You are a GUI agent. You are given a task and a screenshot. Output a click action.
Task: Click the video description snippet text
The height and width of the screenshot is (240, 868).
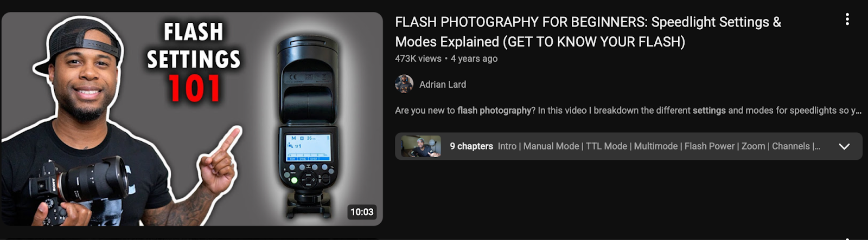628,111
